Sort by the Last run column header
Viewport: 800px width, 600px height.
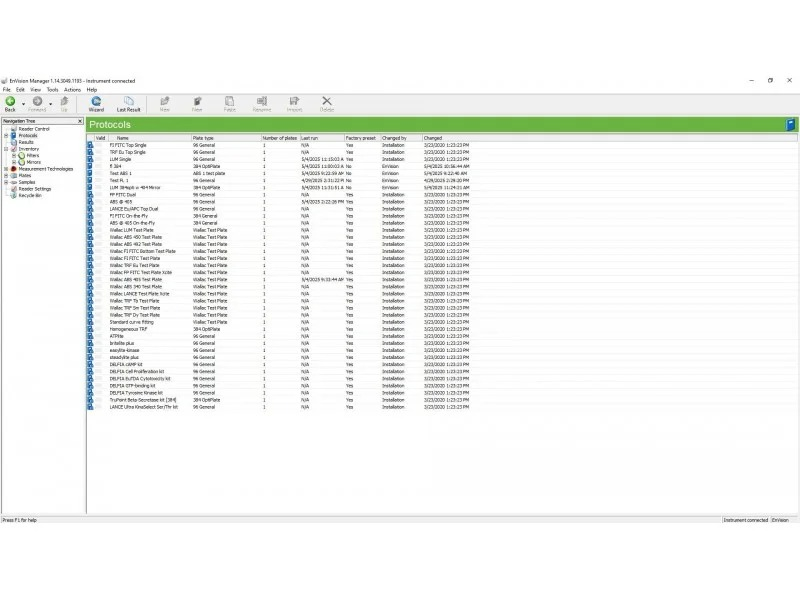coord(310,138)
